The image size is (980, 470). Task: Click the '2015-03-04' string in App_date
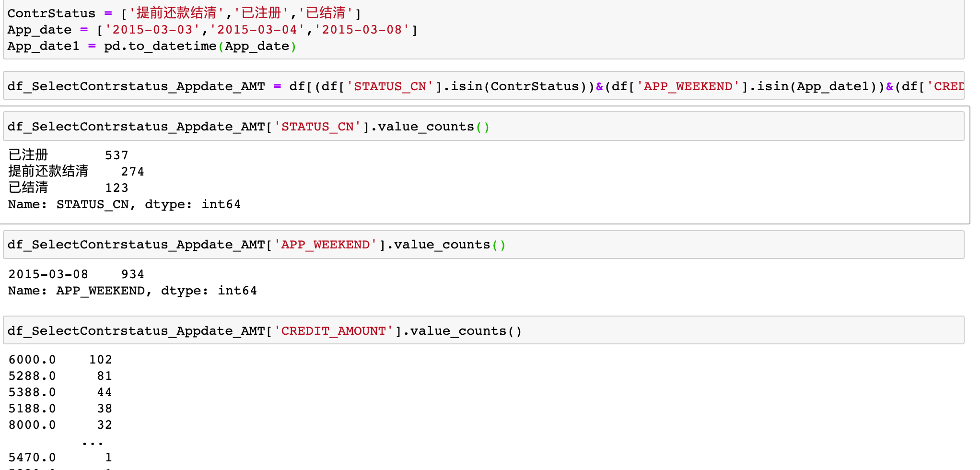click(257, 30)
